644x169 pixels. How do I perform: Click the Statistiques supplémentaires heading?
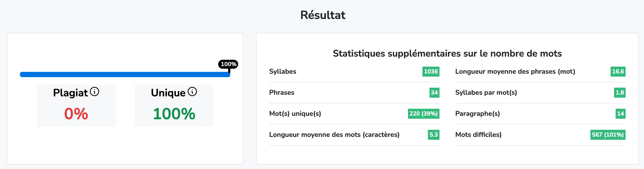[x=447, y=53]
